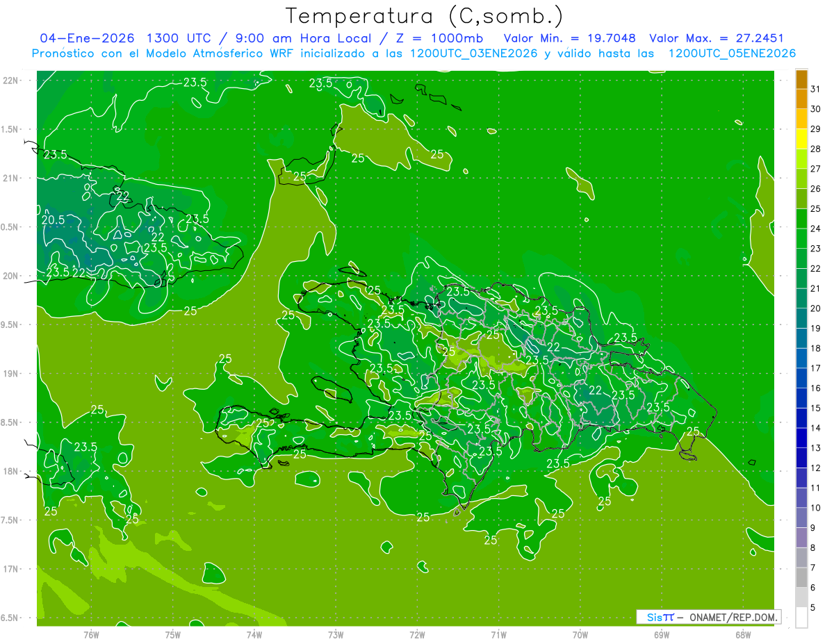
Task: Select the "Valor Max. = 27.2451" text
Action: point(717,38)
